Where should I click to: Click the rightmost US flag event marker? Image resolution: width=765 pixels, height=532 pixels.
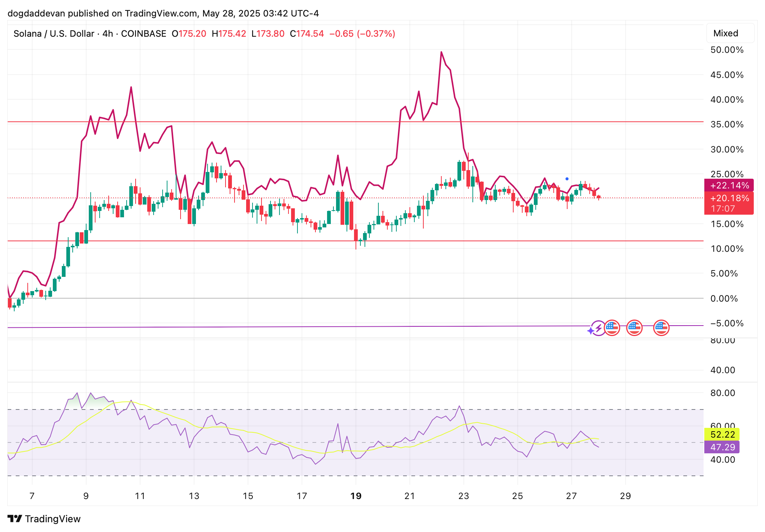pyautogui.click(x=661, y=328)
